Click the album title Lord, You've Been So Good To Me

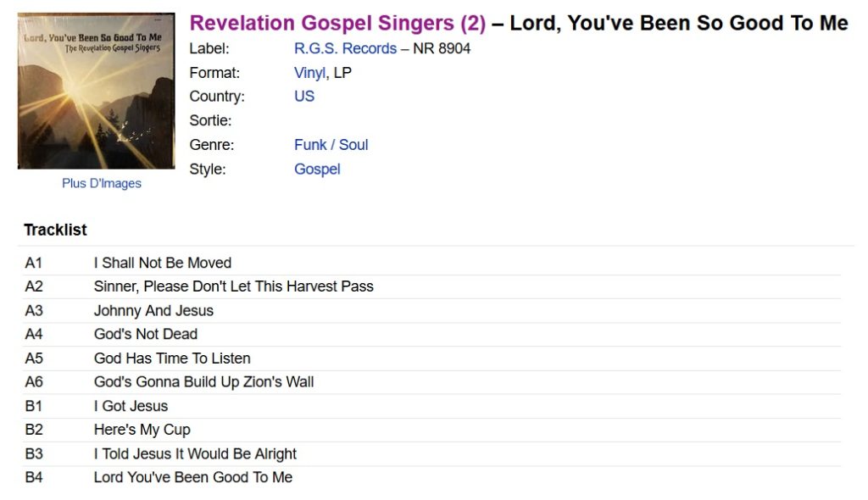(679, 23)
